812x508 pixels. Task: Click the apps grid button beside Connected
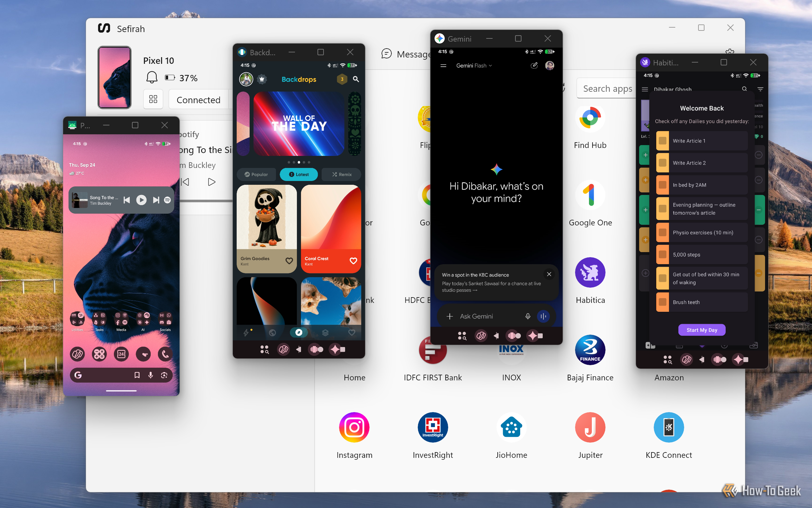click(153, 99)
